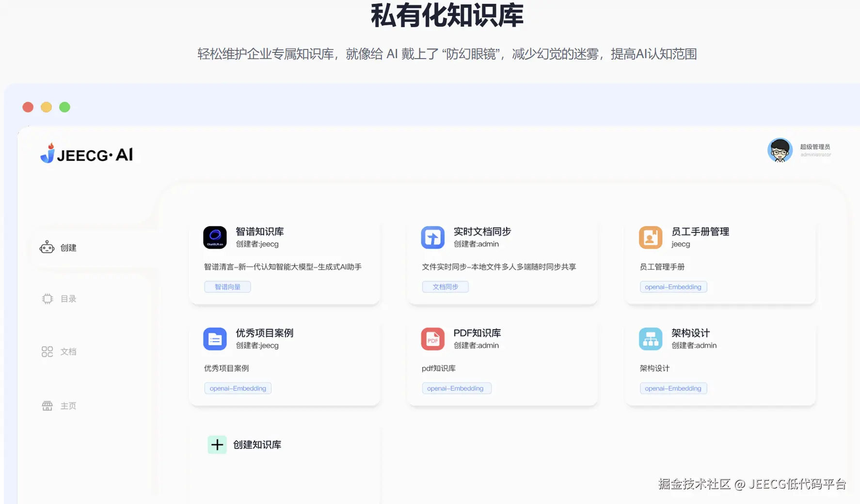
Task: Open the 员工手册管理 title
Action: click(x=700, y=232)
